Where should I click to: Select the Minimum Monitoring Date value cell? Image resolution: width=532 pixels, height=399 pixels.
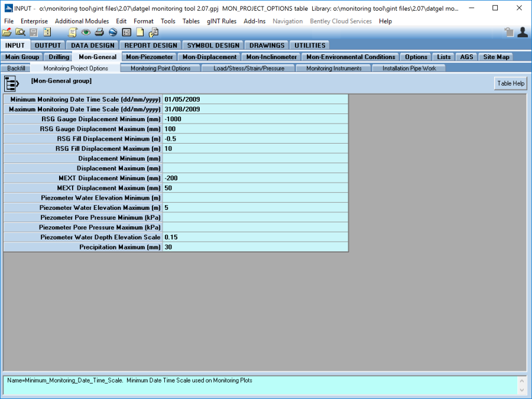tap(255, 99)
